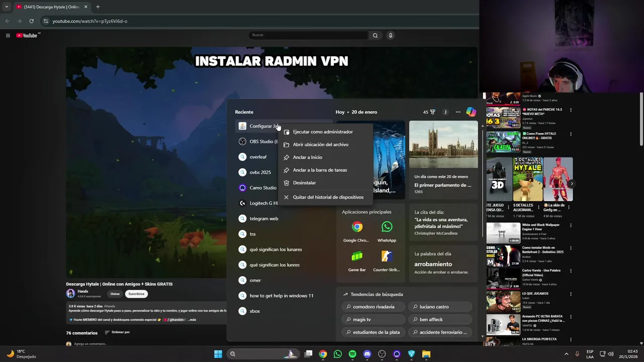This screenshot has width=644, height=362.
Task: Open the Copilot icon in the search panel
Action: tap(471, 112)
